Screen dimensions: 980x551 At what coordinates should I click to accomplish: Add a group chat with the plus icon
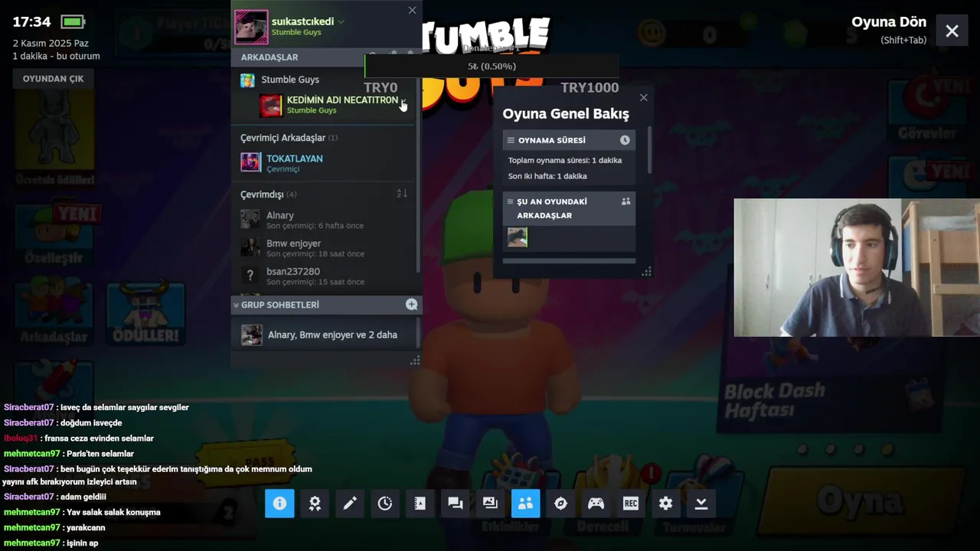(411, 305)
